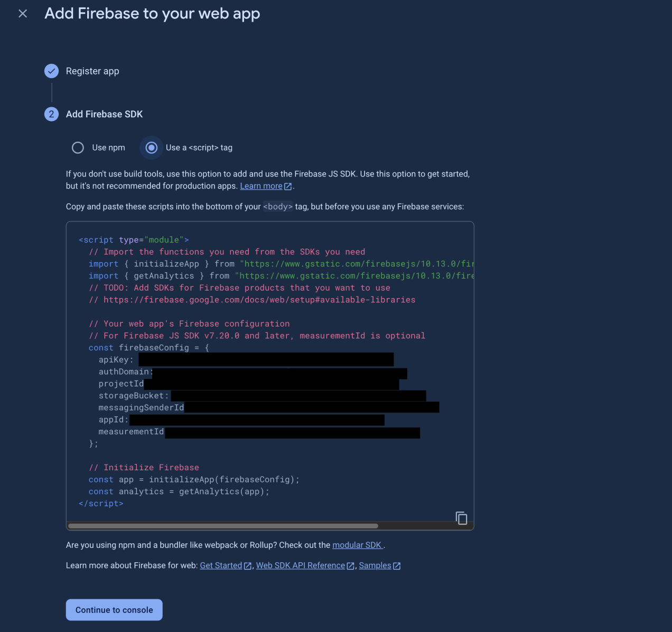Click external-link icon after Web SDK API Reference
The height and width of the screenshot is (632, 672).
tap(350, 566)
